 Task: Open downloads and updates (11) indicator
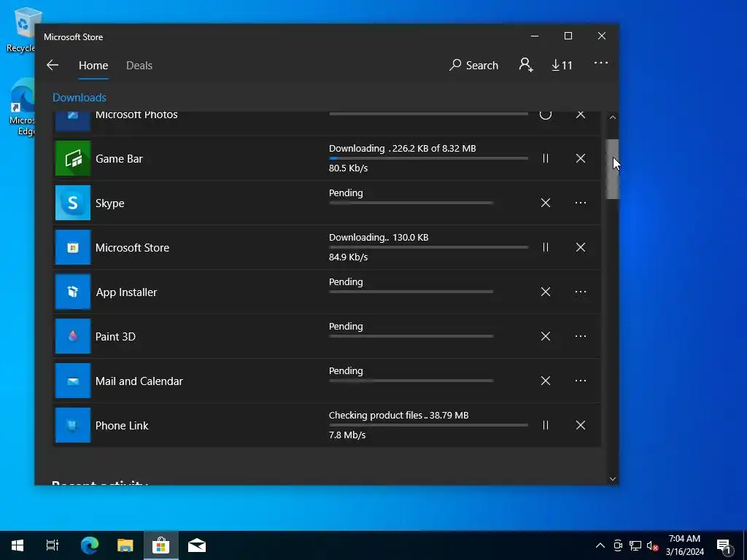click(x=562, y=65)
